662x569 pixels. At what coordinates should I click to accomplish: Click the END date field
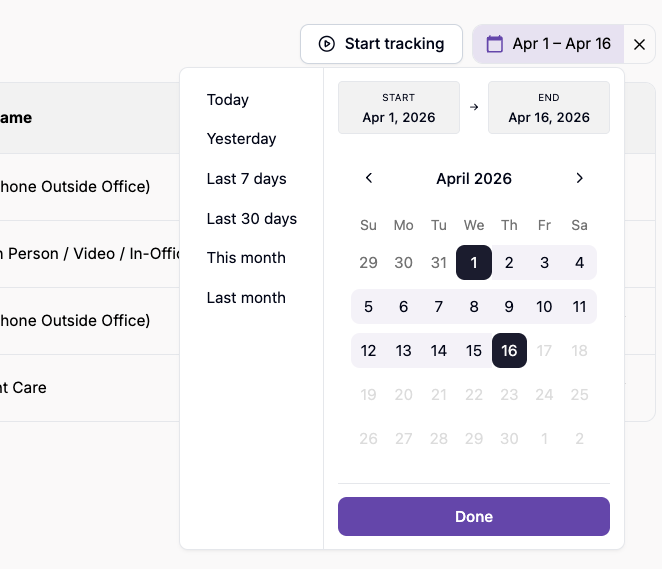coord(549,108)
